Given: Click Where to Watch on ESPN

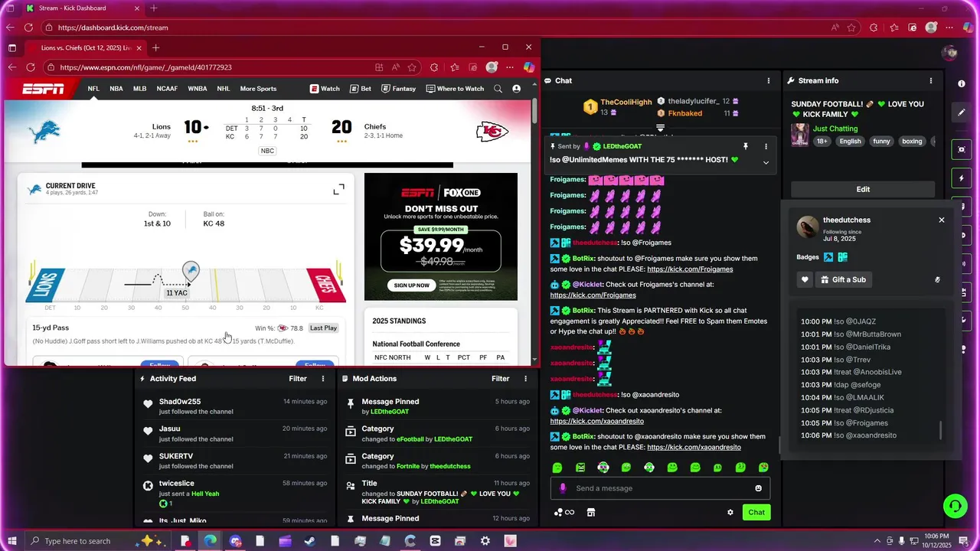Looking at the screenshot, I should click(x=455, y=89).
